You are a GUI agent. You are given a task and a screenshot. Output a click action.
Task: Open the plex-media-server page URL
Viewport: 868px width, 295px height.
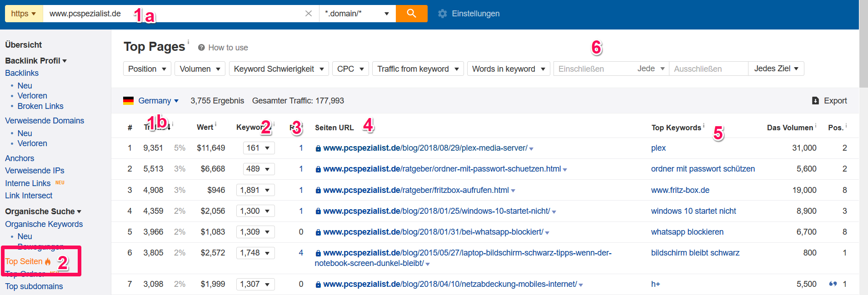425,148
